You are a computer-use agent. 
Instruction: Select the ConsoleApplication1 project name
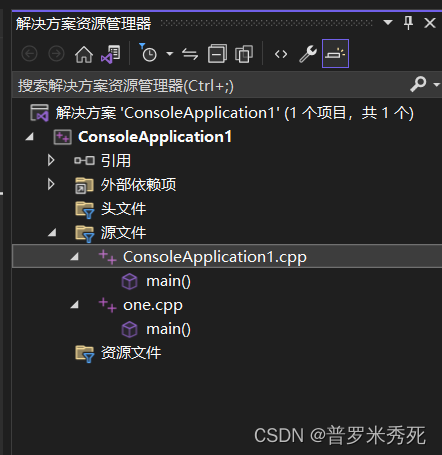155,137
